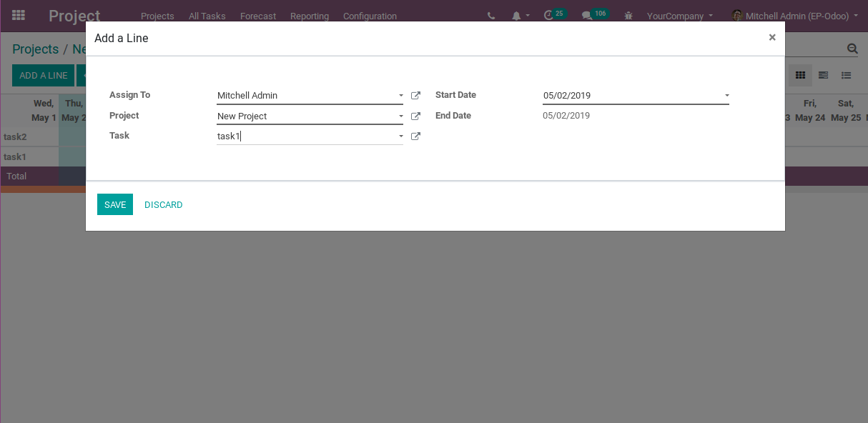Click the debug bug icon

[x=628, y=16]
